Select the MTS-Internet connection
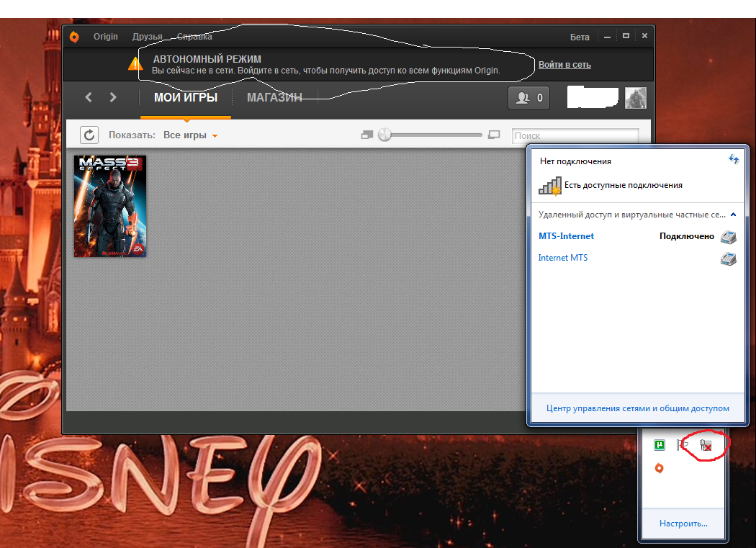Viewport: 756px width, 548px height. [x=637, y=236]
